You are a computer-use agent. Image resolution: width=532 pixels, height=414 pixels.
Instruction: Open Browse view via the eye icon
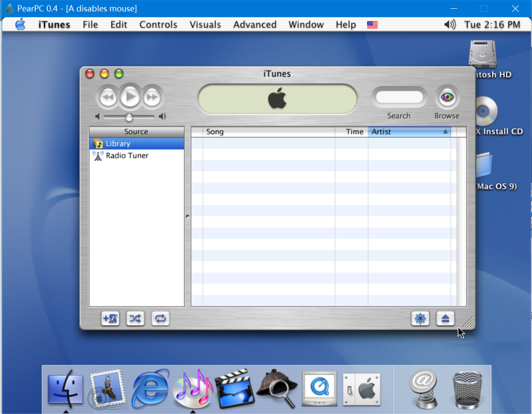[446, 97]
